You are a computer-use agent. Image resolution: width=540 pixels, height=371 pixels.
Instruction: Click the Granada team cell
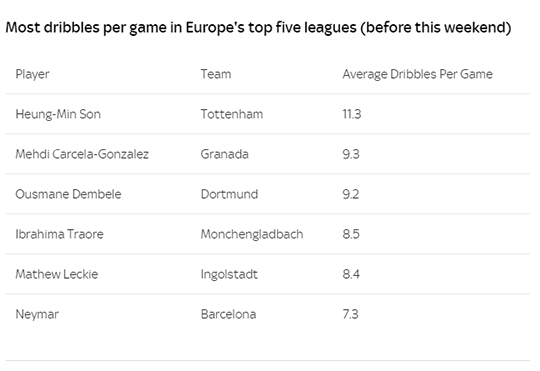tap(225, 154)
